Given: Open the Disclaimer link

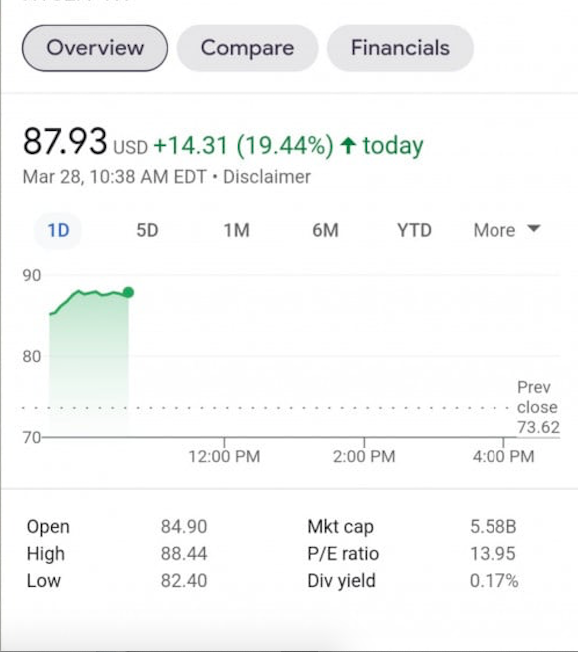Looking at the screenshot, I should (267, 177).
